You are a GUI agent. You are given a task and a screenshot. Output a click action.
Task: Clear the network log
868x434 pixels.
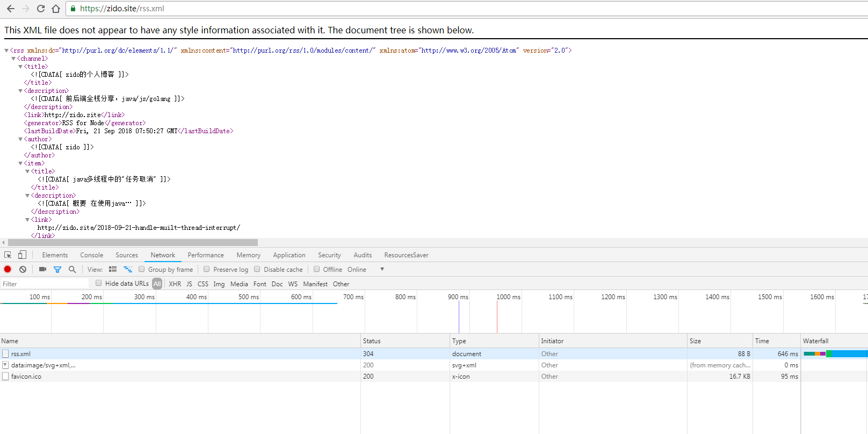tap(23, 270)
